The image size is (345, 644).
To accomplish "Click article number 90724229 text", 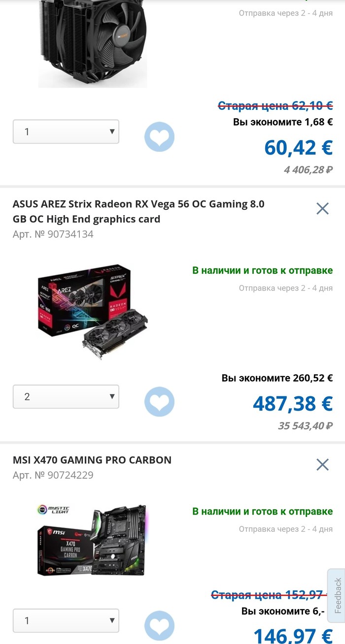I will coord(53,475).
